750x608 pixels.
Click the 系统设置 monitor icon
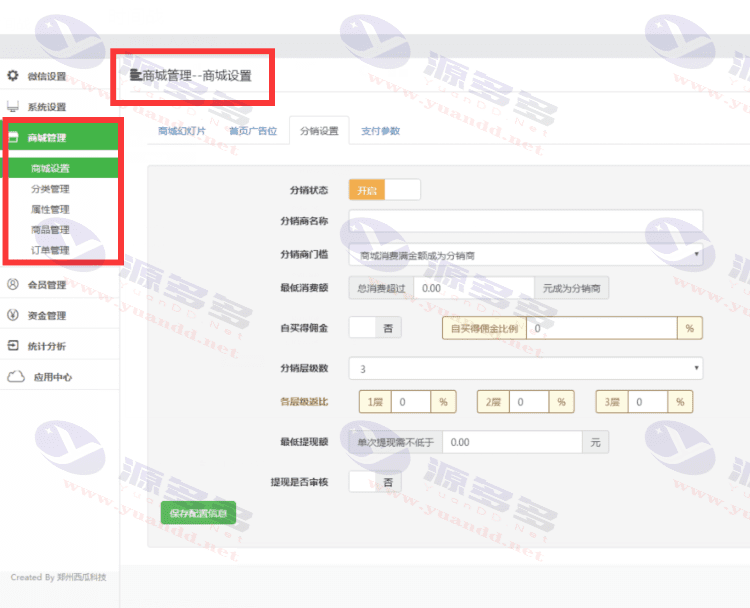[x=13, y=106]
